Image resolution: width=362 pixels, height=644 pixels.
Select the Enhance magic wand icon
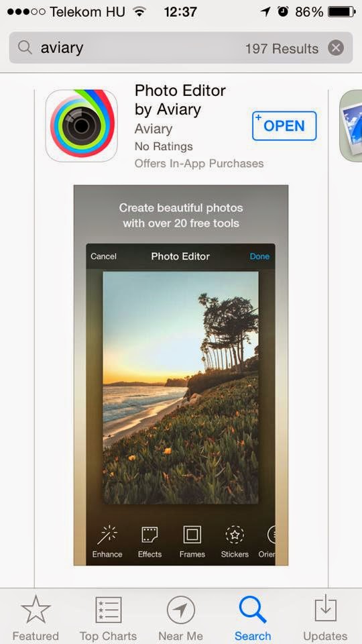pyautogui.click(x=107, y=535)
